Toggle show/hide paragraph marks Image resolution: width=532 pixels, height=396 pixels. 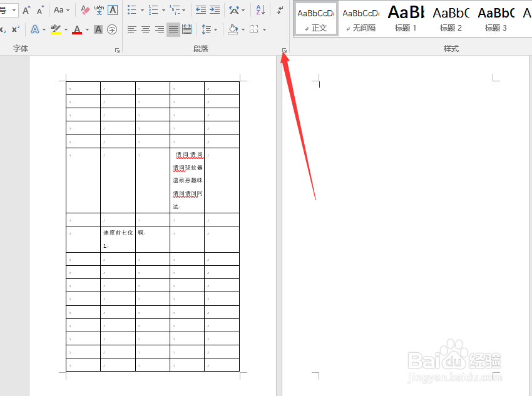280,10
